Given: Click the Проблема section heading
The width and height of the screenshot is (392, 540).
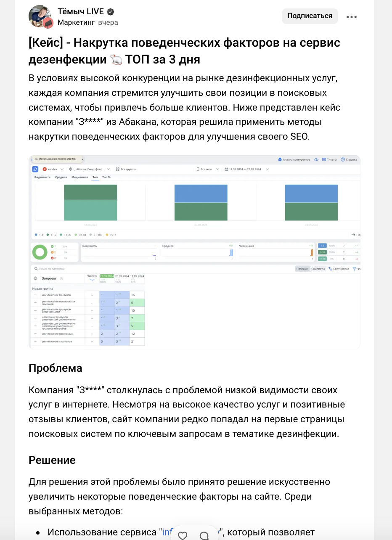Looking at the screenshot, I should click(56, 368).
